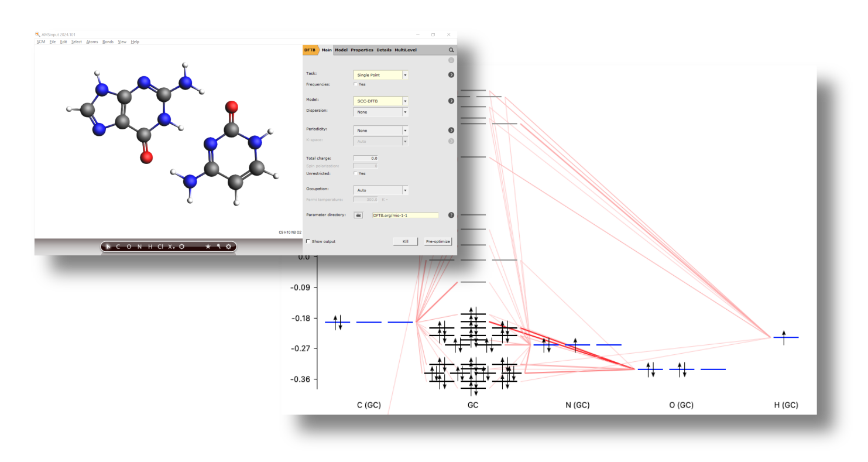Open the View menu
Screen dimensions: 868x462
click(x=122, y=42)
